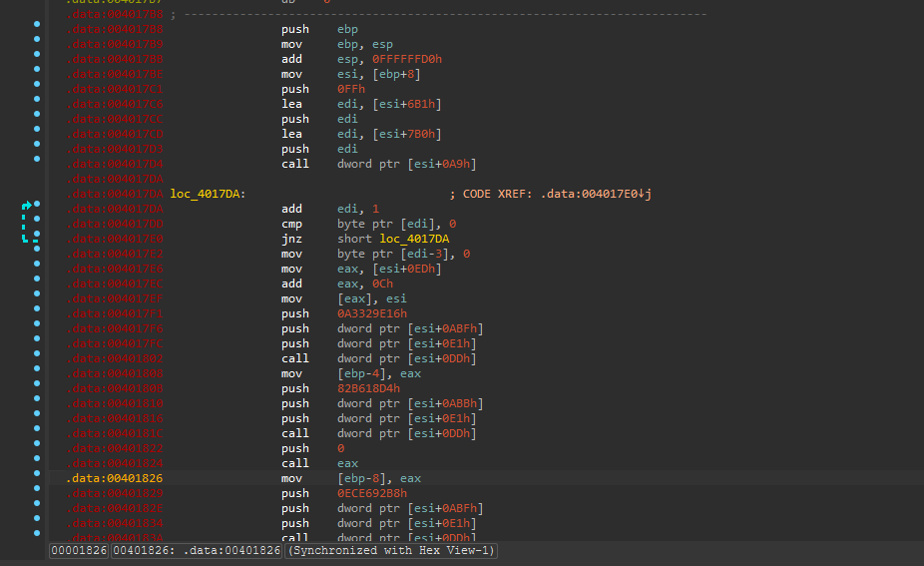Toggle breakpoint dot beside call eax line
Screen dimensions: 924x566
(37, 464)
